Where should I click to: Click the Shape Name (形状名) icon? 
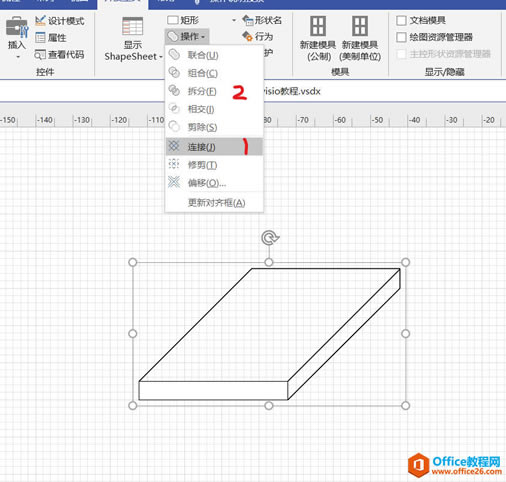point(247,20)
